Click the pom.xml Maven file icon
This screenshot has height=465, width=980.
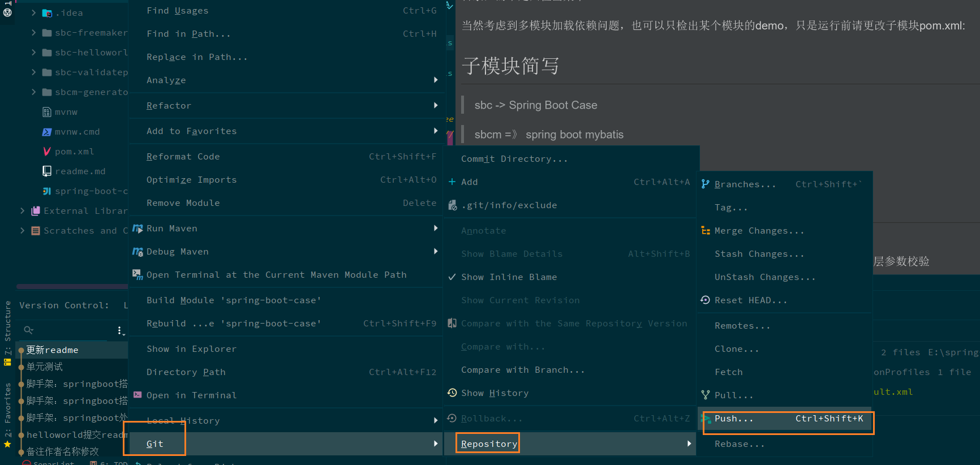47,152
